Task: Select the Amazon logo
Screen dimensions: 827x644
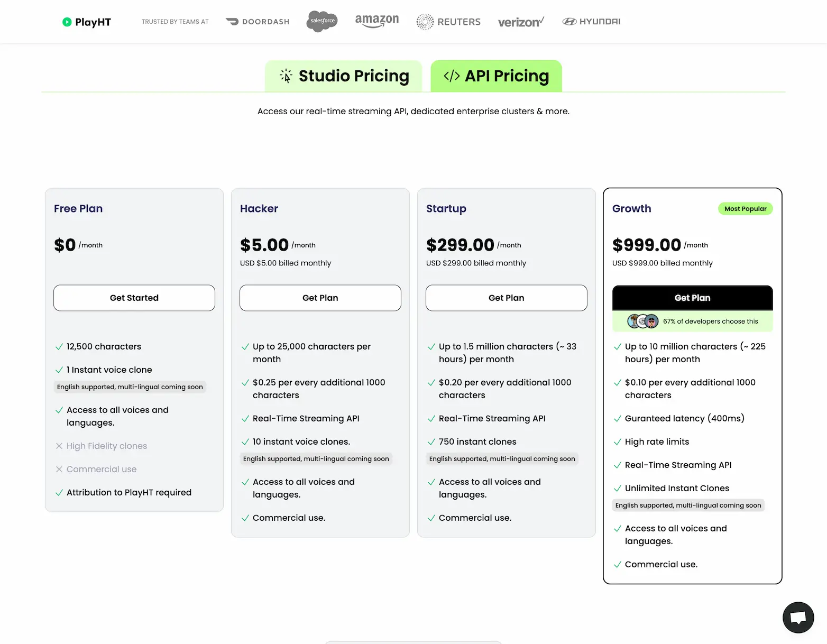Action: click(376, 21)
